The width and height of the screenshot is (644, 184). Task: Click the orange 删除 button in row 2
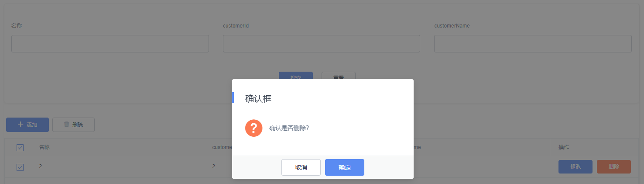coord(613,167)
